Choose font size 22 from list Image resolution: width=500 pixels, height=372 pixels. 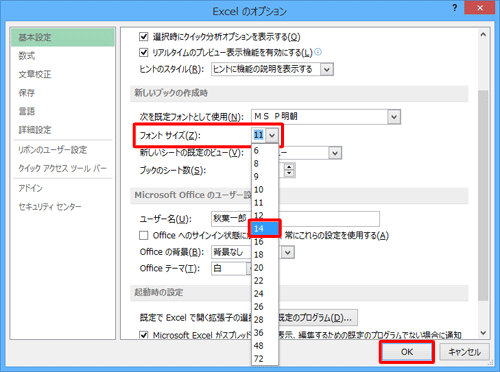(x=265, y=280)
